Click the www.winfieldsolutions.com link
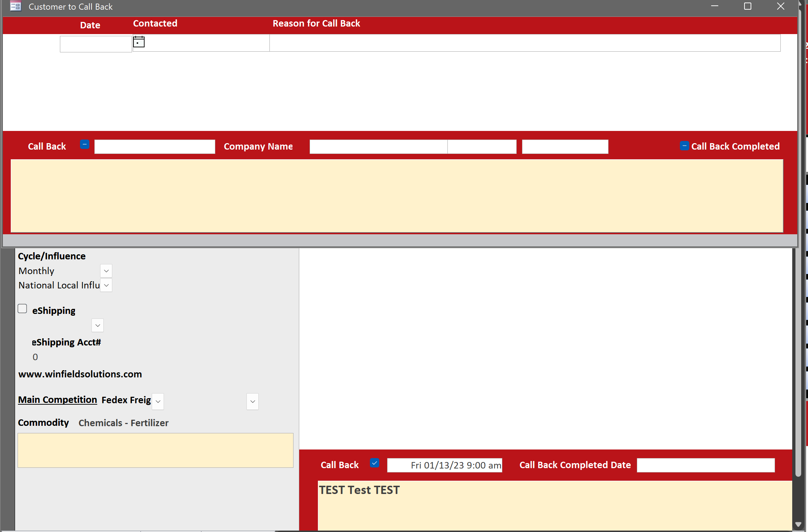Viewport: 808px width, 532px height. tap(80, 374)
